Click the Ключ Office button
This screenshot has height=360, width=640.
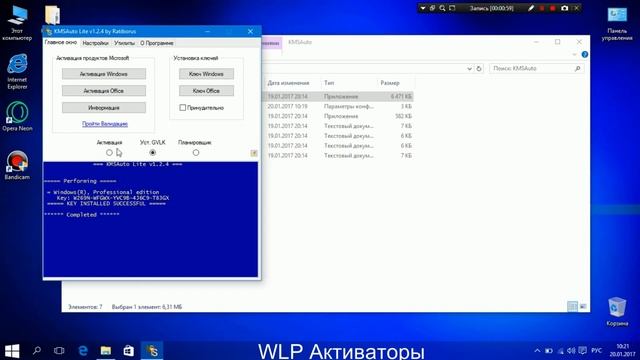(206, 91)
